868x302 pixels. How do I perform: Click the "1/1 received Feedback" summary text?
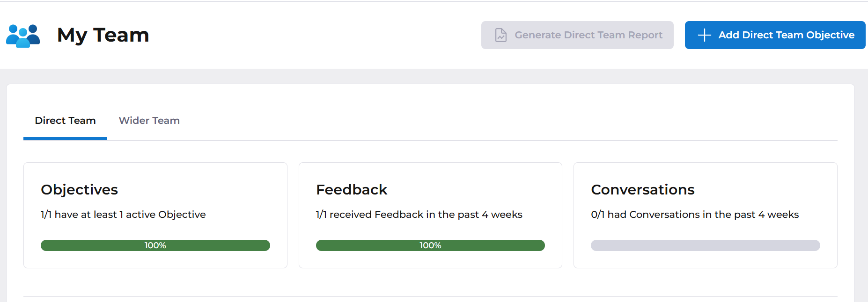click(419, 215)
